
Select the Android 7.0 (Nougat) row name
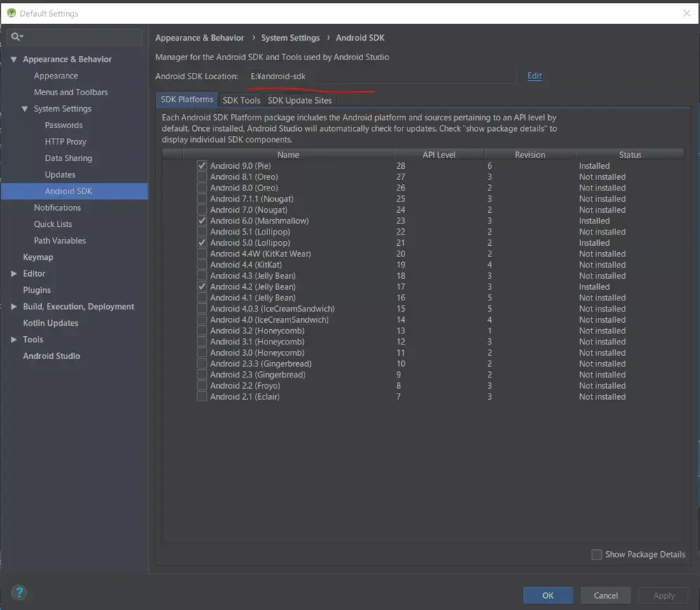tap(248, 210)
